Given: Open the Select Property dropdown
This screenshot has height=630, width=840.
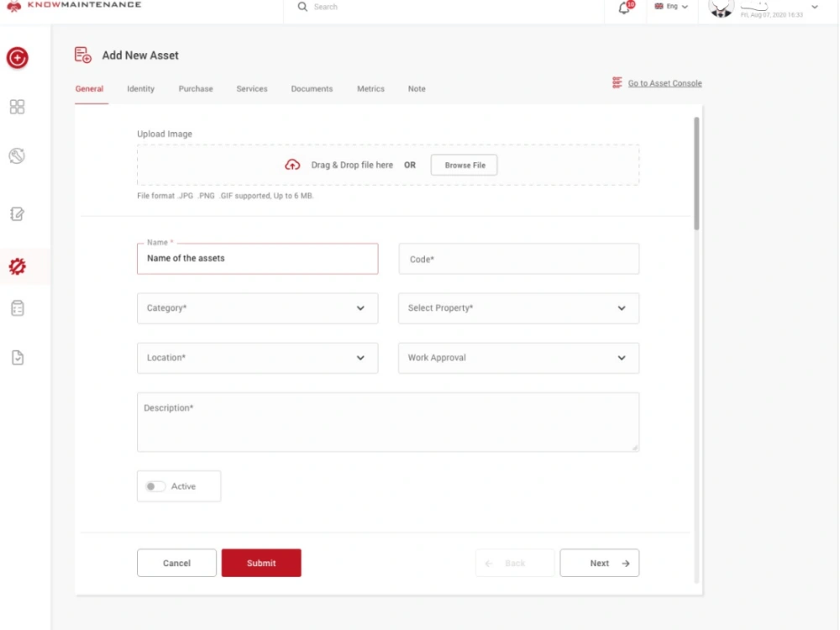Looking at the screenshot, I should [x=518, y=308].
